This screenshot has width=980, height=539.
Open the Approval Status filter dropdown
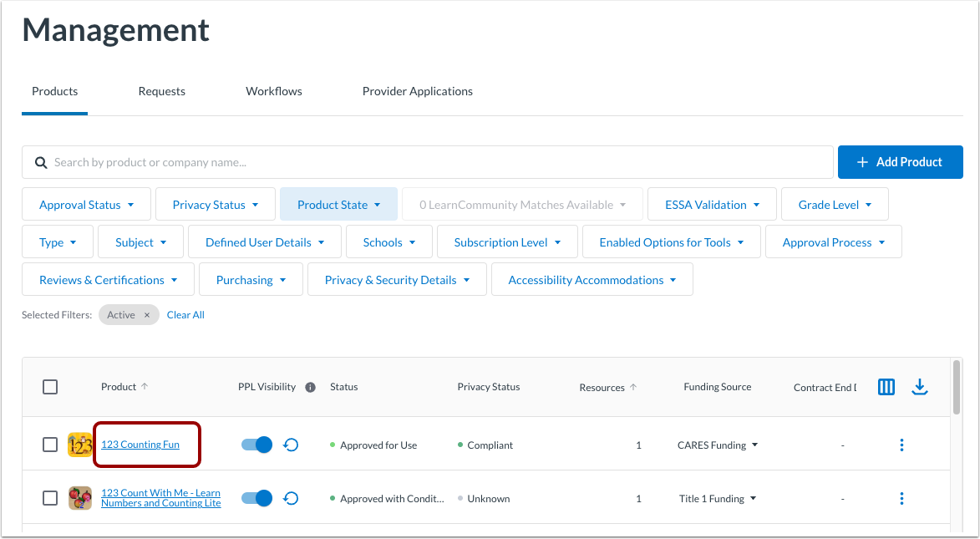tap(86, 204)
